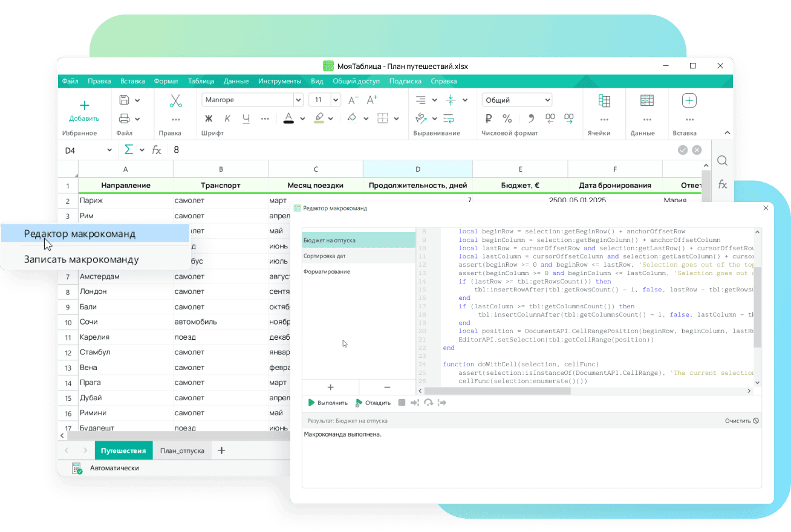
Task: Select the Сортировка дат macro
Action: [359, 256]
